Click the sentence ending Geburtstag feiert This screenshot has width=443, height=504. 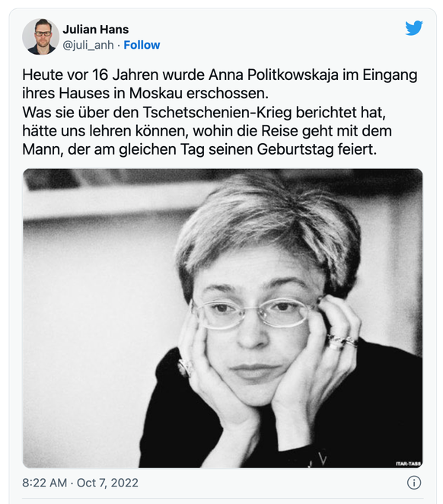[199, 149]
